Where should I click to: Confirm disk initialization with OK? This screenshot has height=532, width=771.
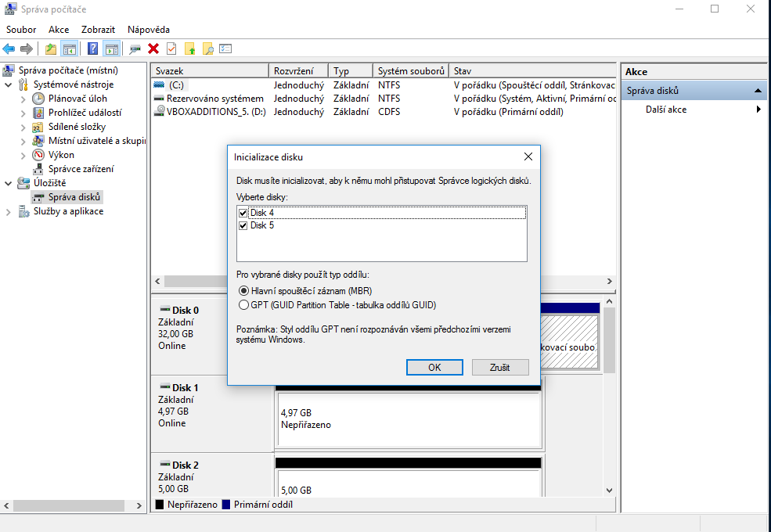(x=434, y=367)
